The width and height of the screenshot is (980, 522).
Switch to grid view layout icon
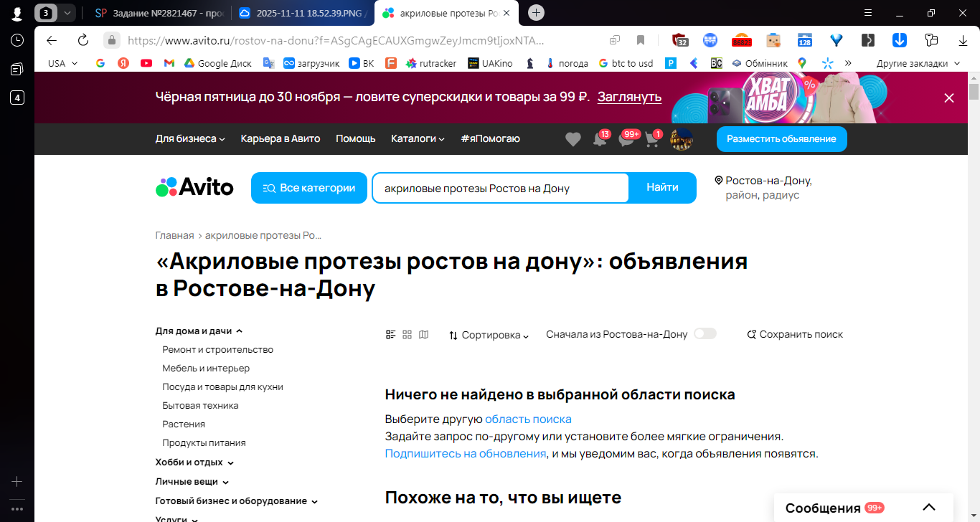click(407, 334)
